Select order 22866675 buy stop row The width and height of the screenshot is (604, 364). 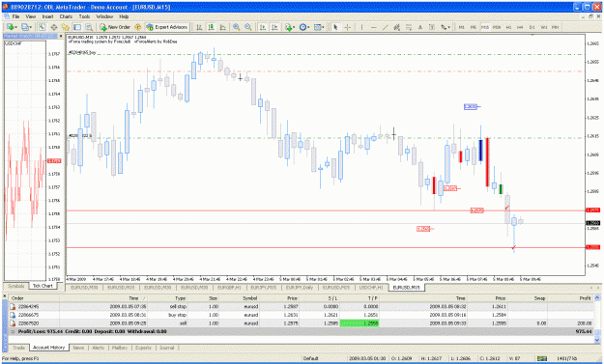[x=302, y=315]
